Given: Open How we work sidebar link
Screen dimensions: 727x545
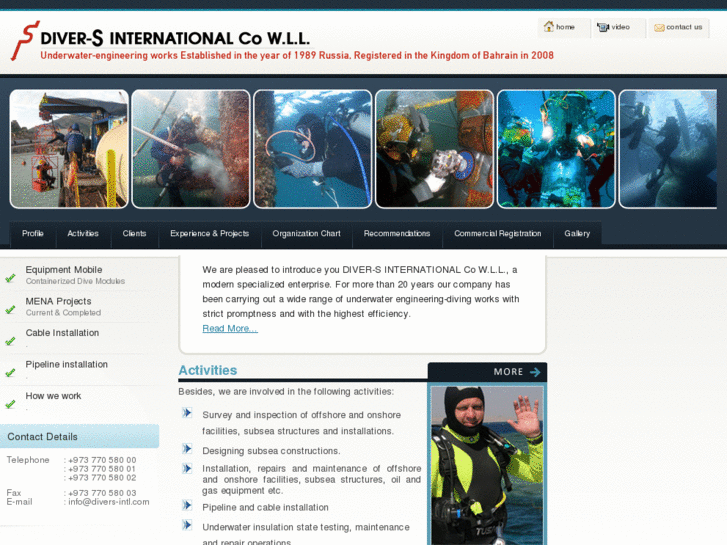Looking at the screenshot, I should 53,396.
